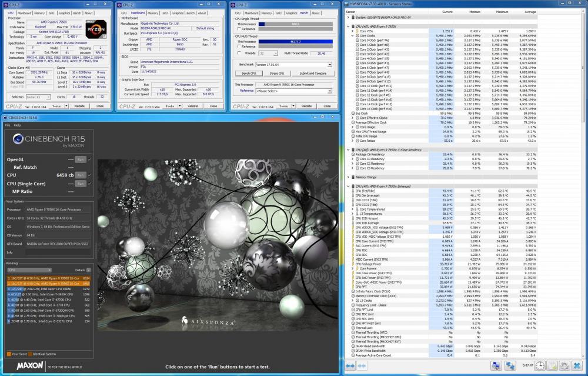Click the report graph icon in HWiNFO toolbar
588x376 pixels.
(x=552, y=366)
